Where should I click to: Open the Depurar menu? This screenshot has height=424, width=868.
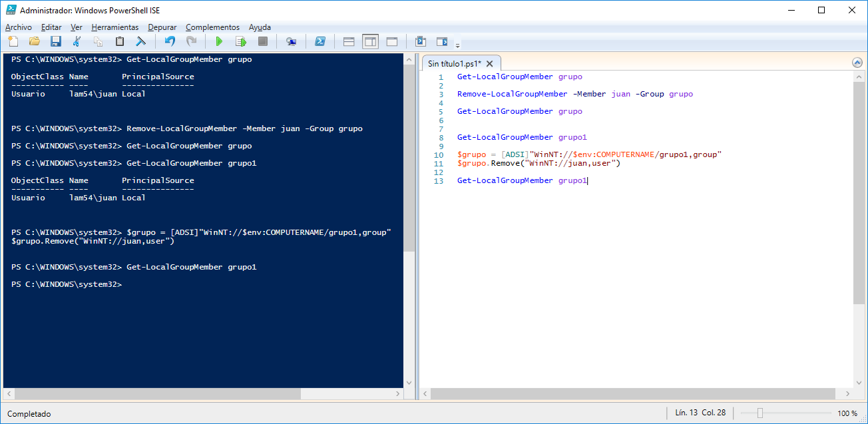tap(162, 27)
